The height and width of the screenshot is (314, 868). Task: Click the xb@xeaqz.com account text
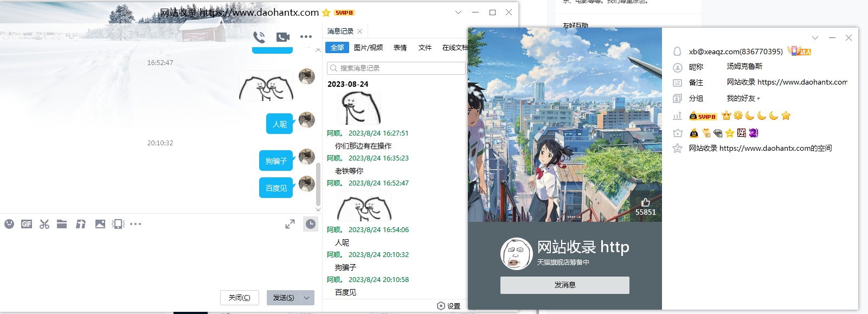736,52
